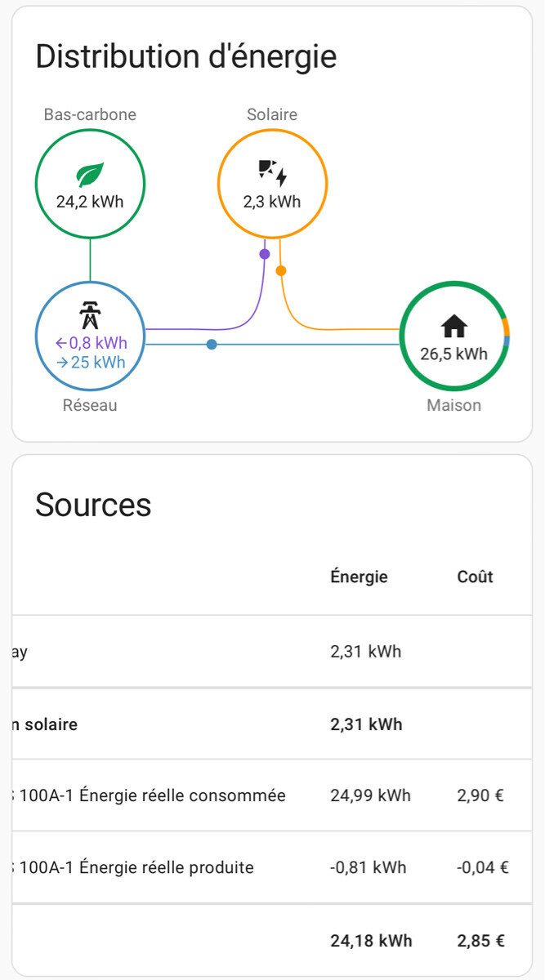The width and height of the screenshot is (545, 980).
Task: Click the house icon in Maison circle
Action: coord(453,327)
